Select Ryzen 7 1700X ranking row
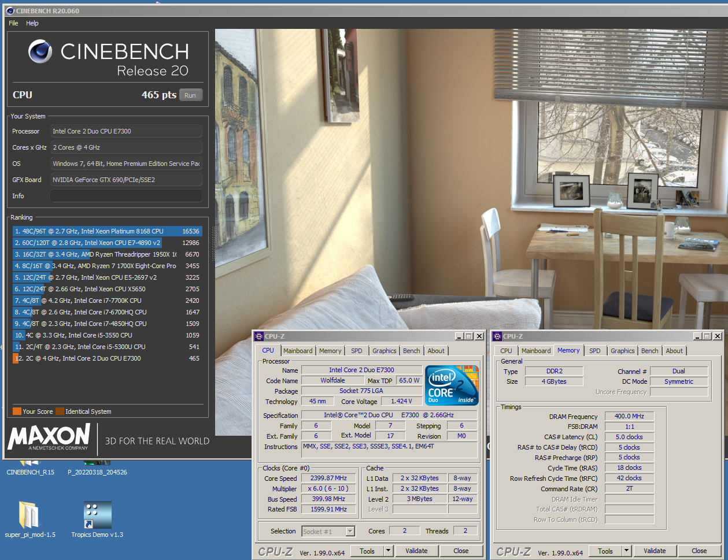728x560 pixels. pos(108,266)
